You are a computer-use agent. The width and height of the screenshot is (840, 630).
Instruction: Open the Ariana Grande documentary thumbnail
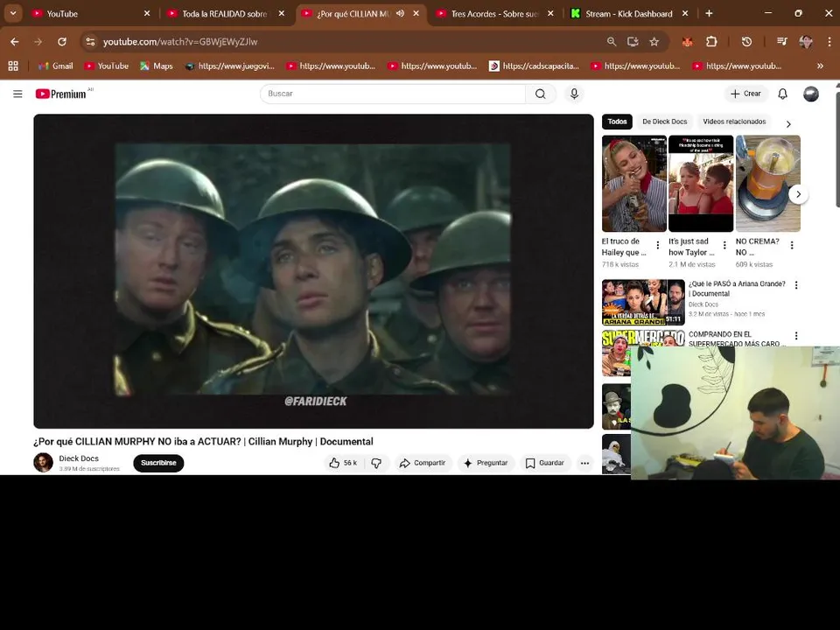point(643,302)
